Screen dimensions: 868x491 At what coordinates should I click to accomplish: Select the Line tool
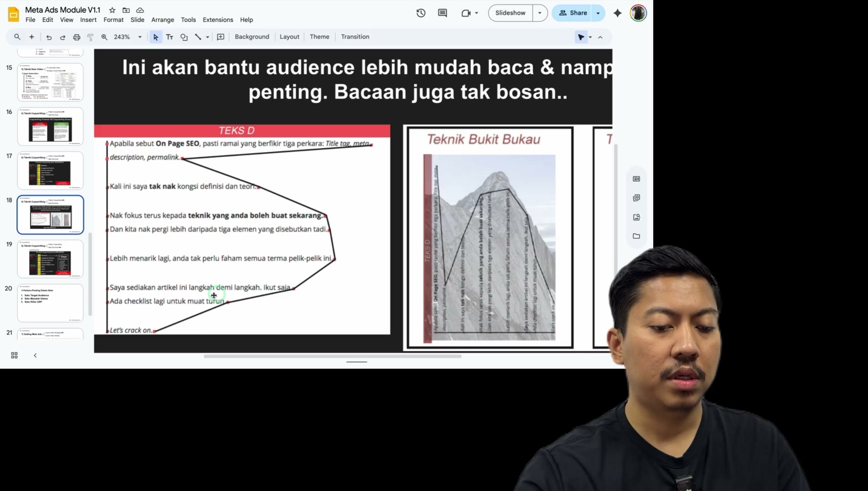click(198, 37)
